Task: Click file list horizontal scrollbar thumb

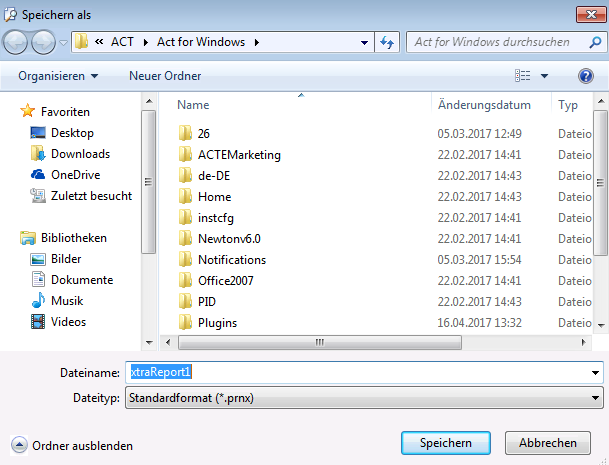Action: [320, 342]
